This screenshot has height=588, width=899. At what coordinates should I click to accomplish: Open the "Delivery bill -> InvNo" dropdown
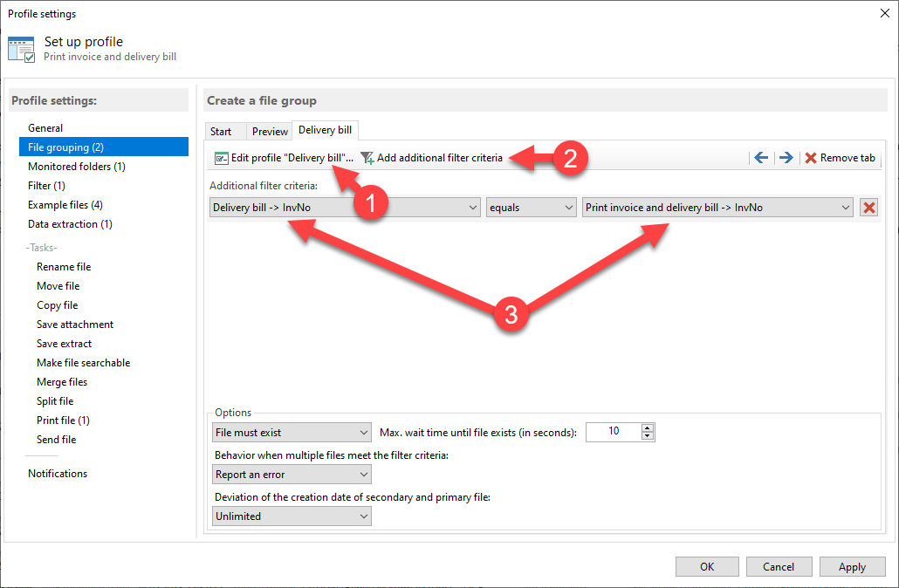(x=345, y=208)
